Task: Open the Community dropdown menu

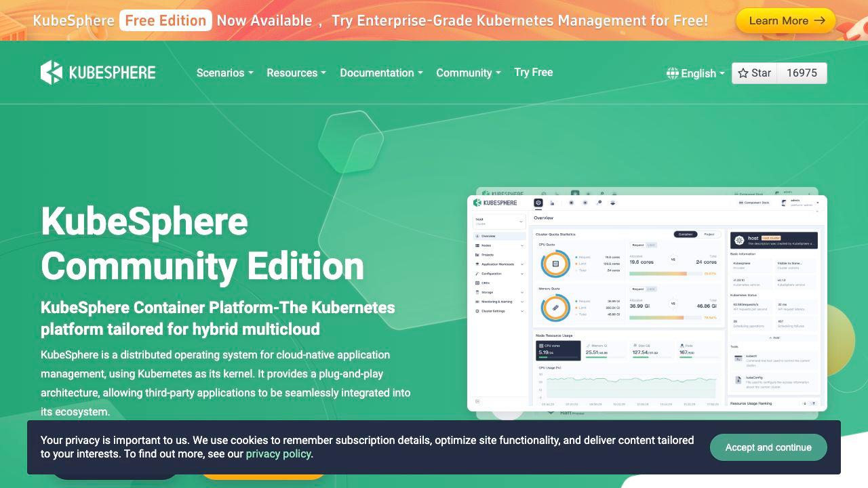Action: pyautogui.click(x=469, y=73)
